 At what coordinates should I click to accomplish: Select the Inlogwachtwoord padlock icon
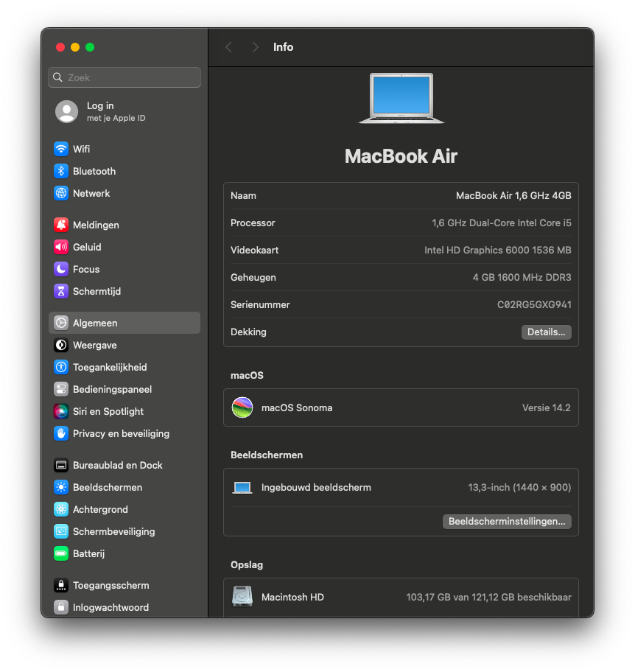(61, 607)
